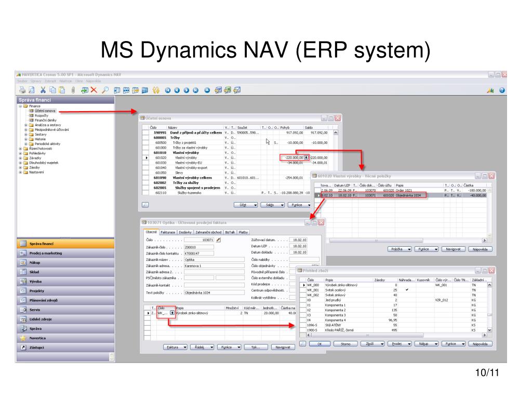Click the Tisk... button on the invoice

[256, 347]
